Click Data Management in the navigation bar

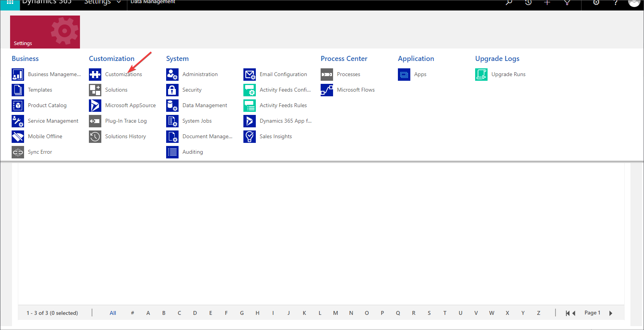coord(153,2)
